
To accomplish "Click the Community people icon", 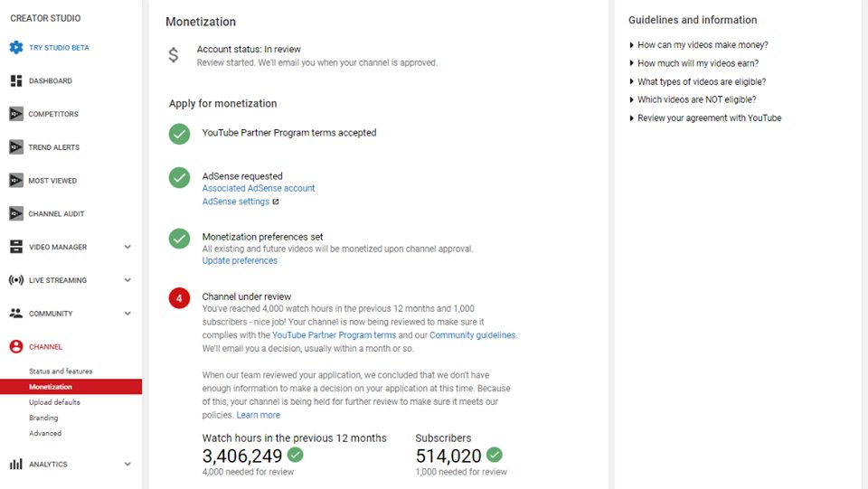I will (16, 313).
